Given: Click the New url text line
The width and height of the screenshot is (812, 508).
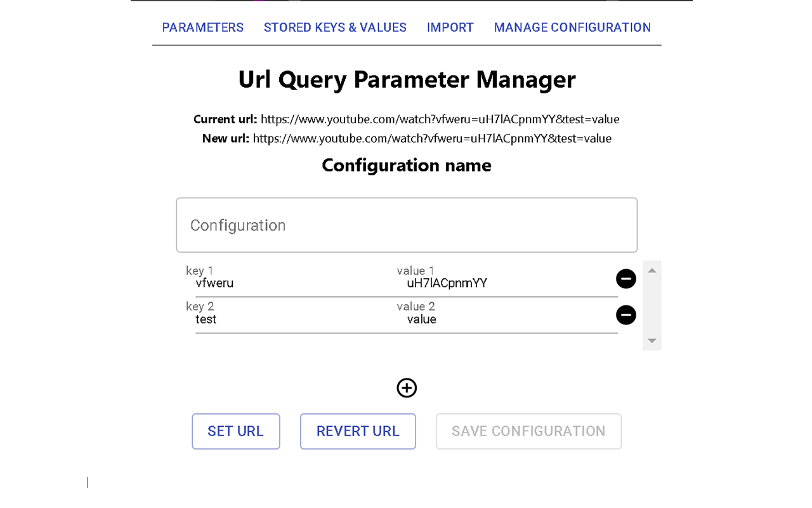Looking at the screenshot, I should [x=407, y=138].
